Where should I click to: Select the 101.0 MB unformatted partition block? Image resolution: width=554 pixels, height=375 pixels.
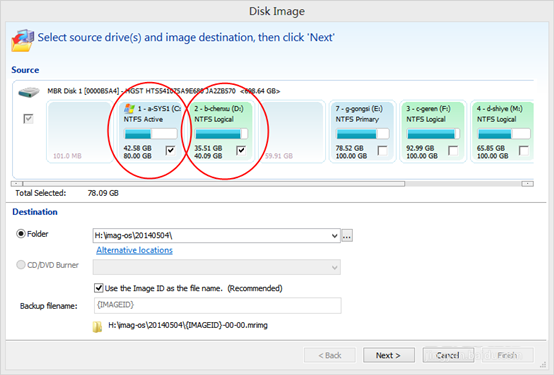coord(79,132)
